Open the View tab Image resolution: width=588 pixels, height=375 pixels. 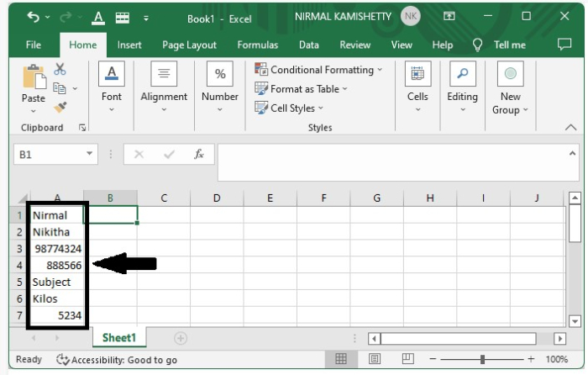click(402, 45)
